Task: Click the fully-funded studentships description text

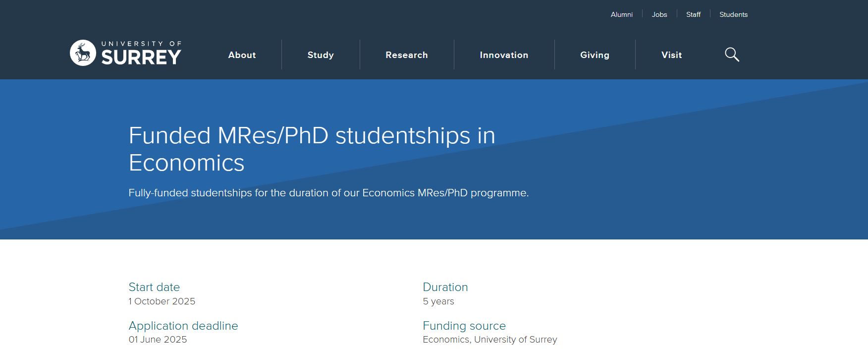Action: (x=328, y=193)
